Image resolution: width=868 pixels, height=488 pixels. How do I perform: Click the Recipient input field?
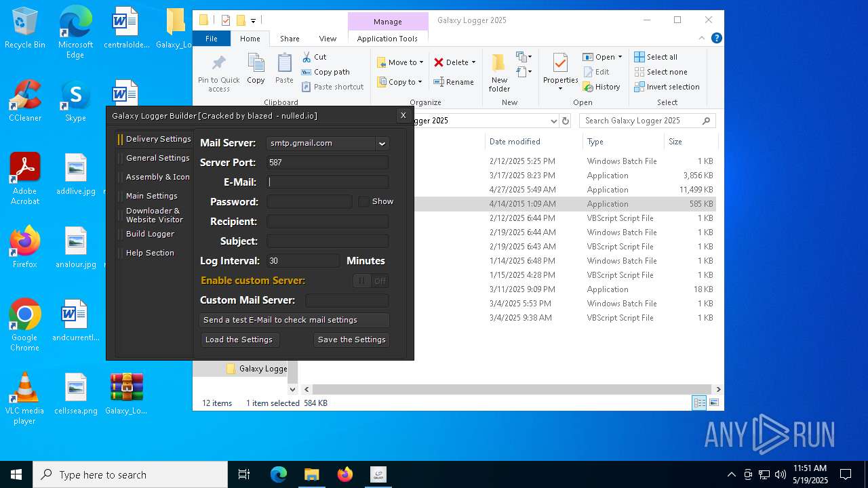[x=328, y=222]
